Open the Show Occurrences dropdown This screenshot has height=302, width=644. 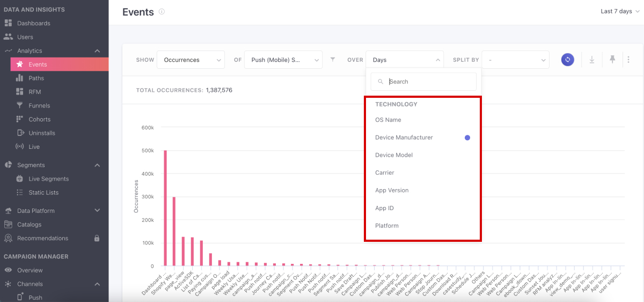tap(191, 60)
